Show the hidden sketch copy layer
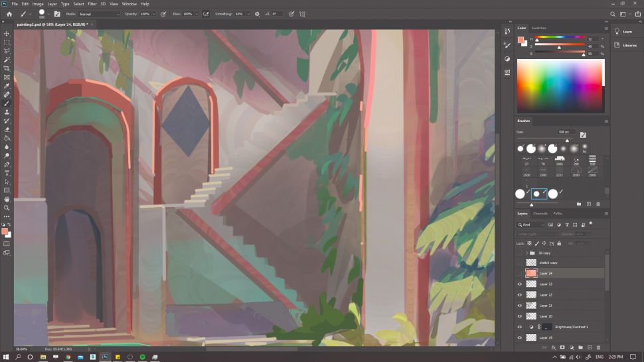 click(x=520, y=263)
